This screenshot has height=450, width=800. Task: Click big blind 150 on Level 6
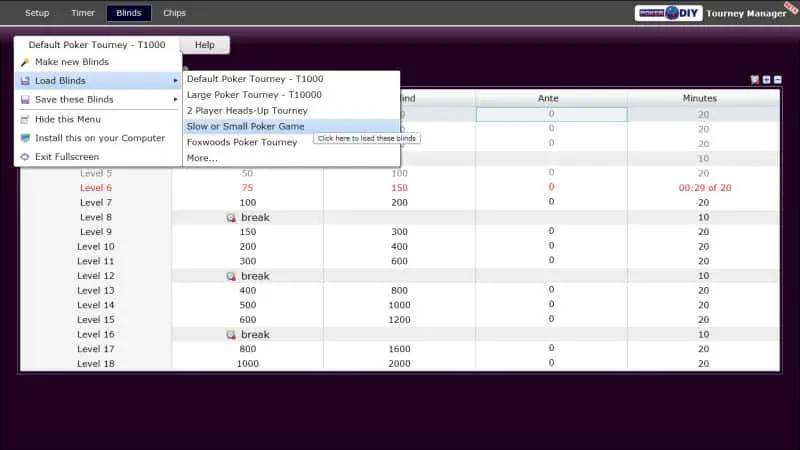(399, 188)
